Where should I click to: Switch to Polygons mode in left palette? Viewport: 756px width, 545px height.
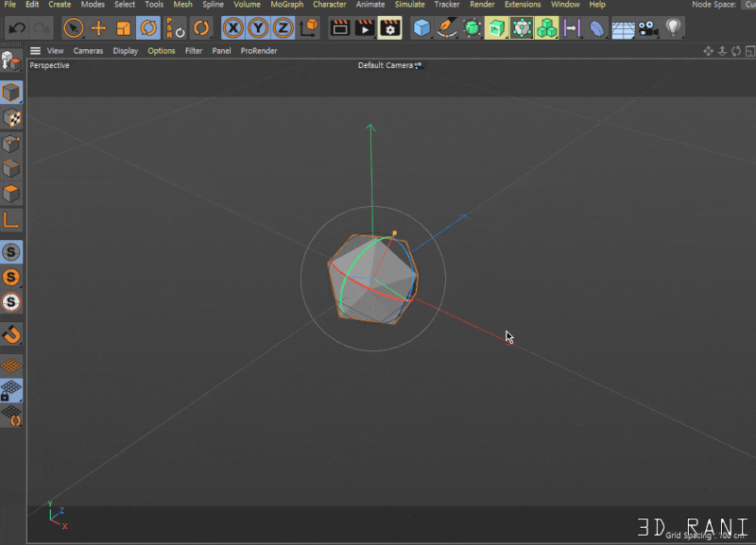point(12,195)
